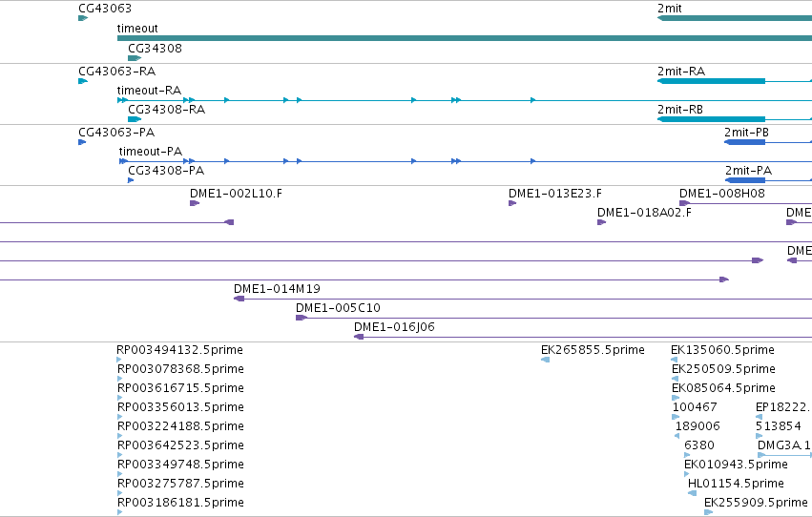This screenshot has width=812, height=517.
Task: Click arrow glyph under CG43063-RA
Action: (x=83, y=81)
